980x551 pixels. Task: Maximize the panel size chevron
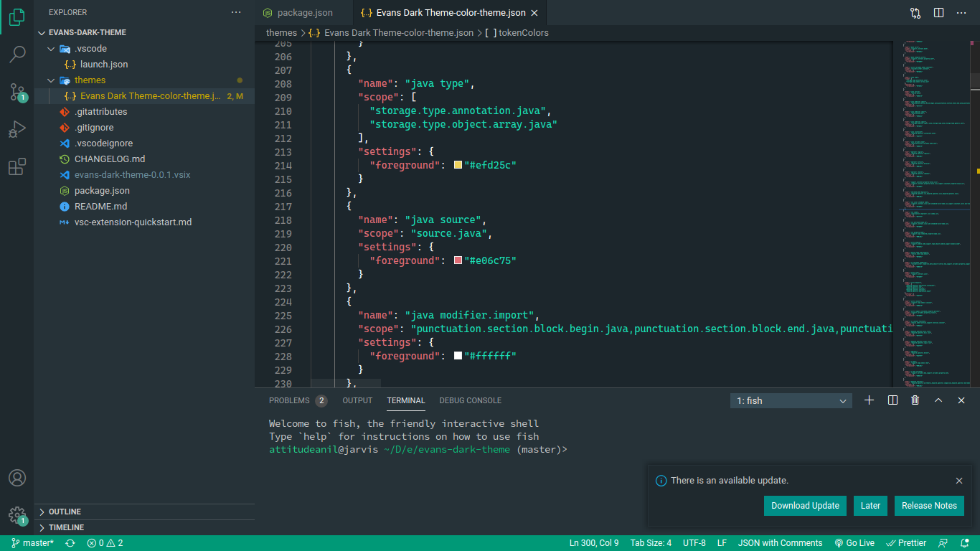click(x=938, y=400)
